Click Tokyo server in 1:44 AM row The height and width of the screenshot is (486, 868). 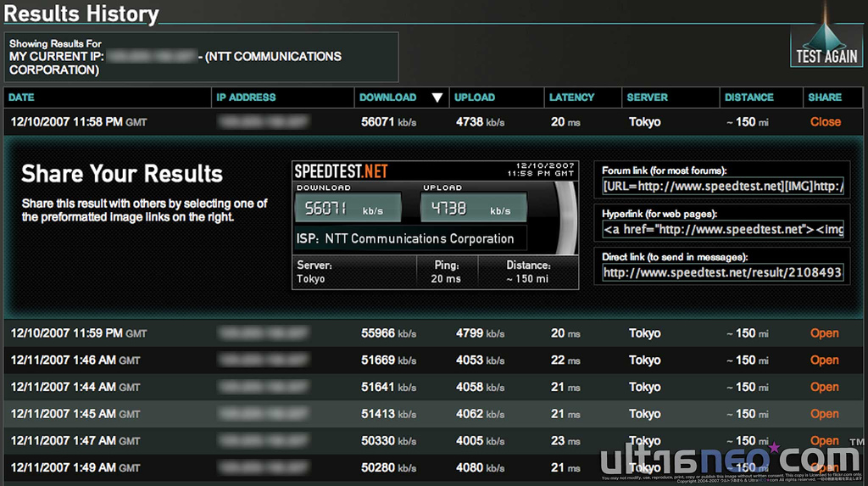[x=644, y=387]
